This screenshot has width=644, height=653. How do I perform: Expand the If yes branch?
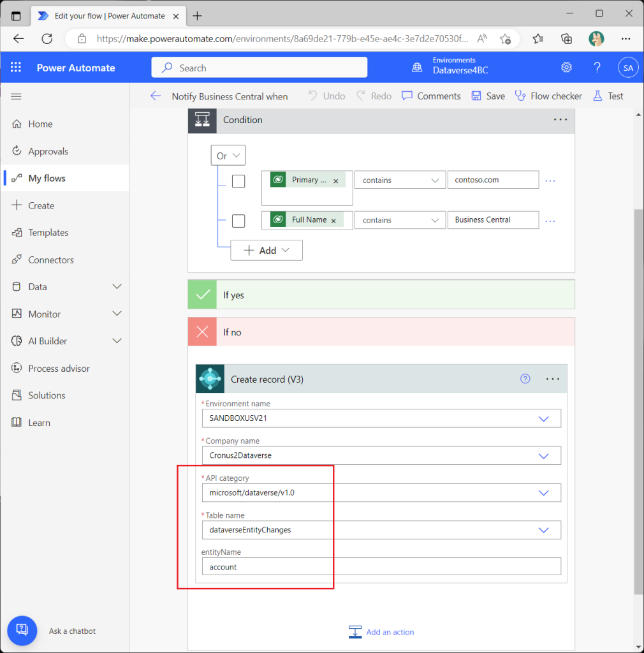pyautogui.click(x=381, y=295)
